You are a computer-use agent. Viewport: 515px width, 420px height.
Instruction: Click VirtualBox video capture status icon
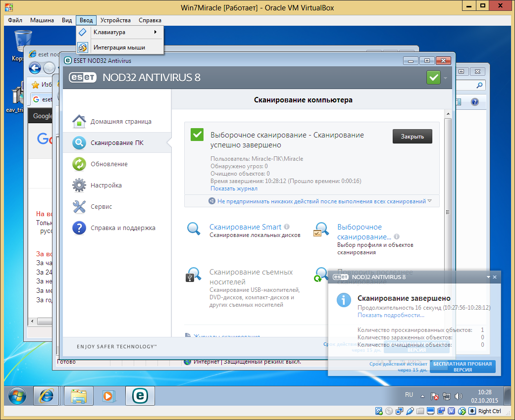pyautogui.click(x=441, y=411)
